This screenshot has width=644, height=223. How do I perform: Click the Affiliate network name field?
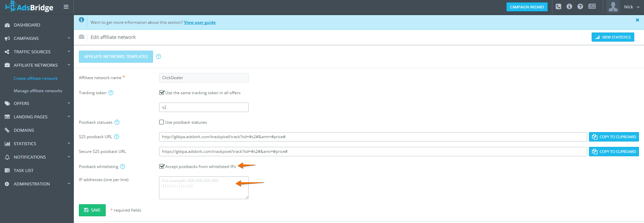coord(204,78)
